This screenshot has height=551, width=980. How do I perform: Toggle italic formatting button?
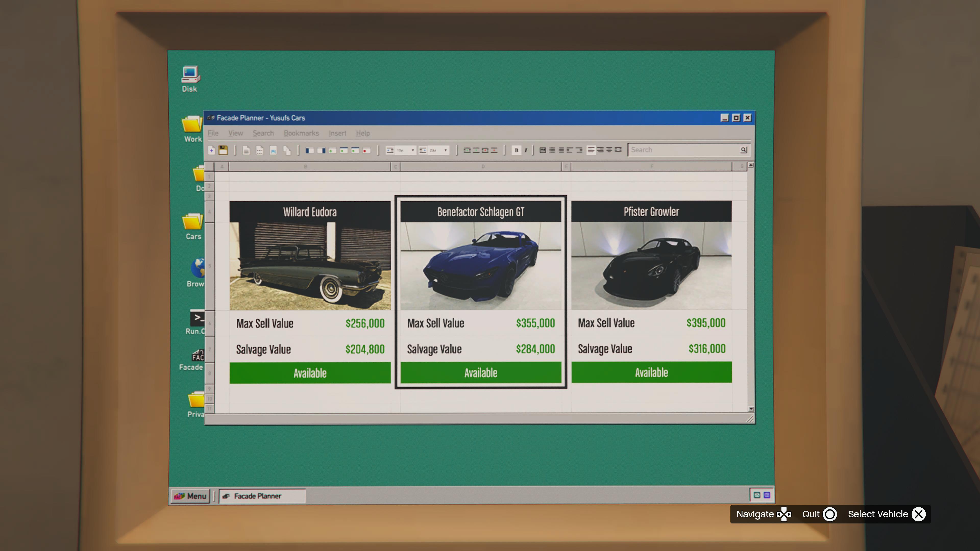526,150
